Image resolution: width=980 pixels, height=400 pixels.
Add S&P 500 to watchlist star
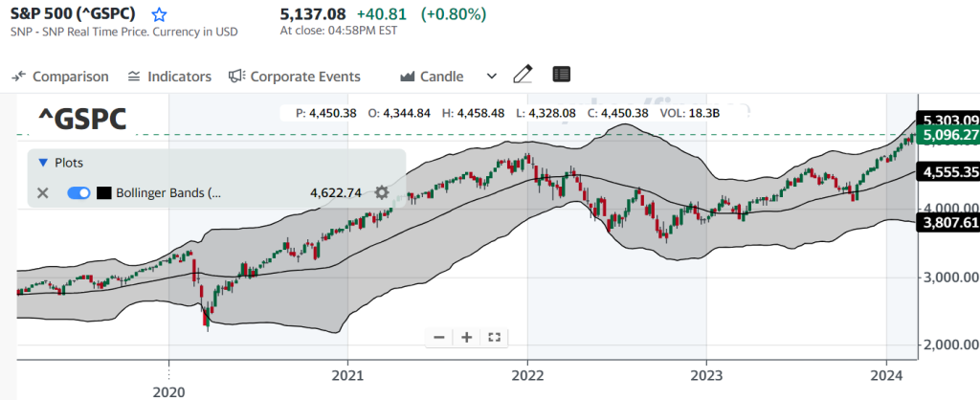click(x=160, y=14)
